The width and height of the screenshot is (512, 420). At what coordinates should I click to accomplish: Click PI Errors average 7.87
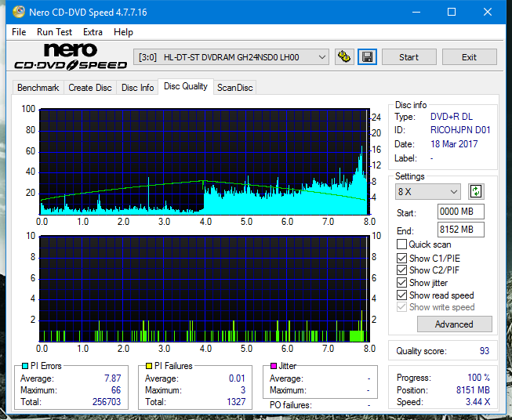(113, 378)
